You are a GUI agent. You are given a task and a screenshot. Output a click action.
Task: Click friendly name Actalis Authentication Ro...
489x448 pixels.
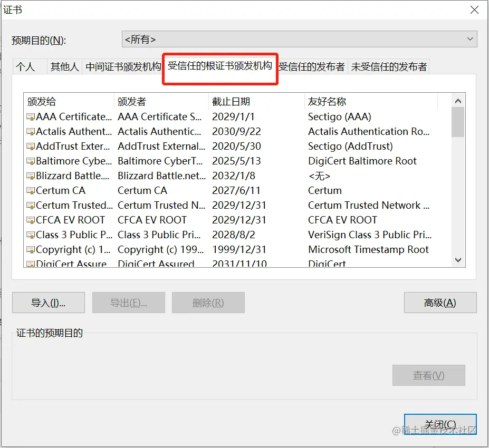click(x=369, y=131)
